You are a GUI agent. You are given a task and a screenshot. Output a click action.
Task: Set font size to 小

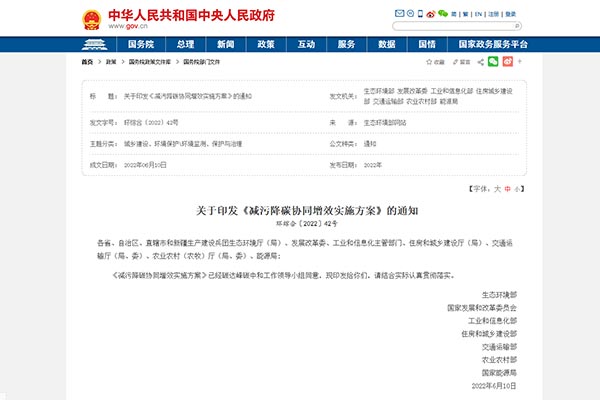click(x=518, y=188)
